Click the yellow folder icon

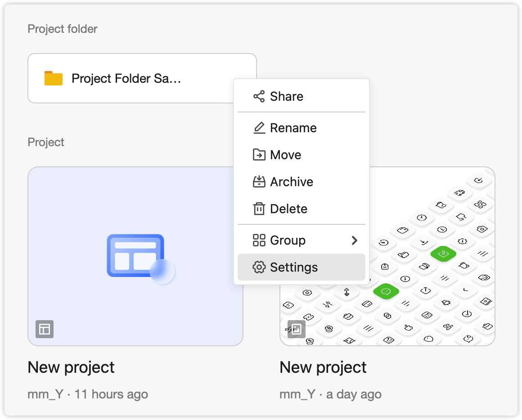(54, 79)
